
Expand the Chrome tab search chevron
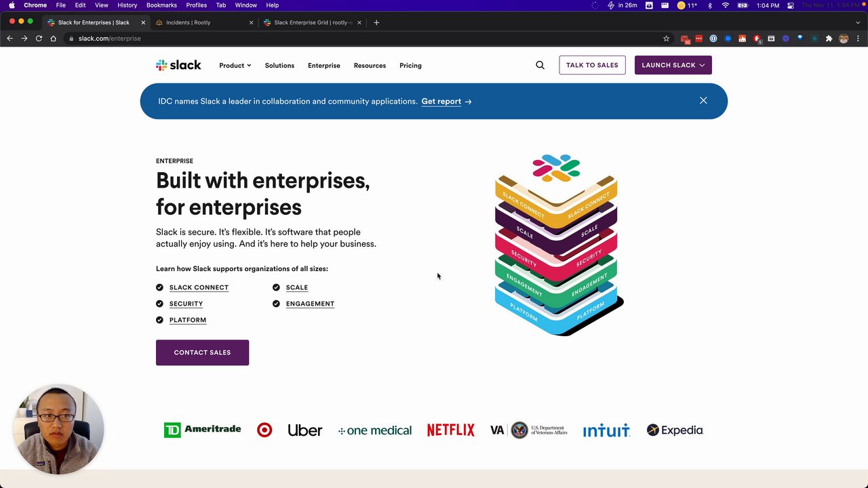(x=858, y=22)
